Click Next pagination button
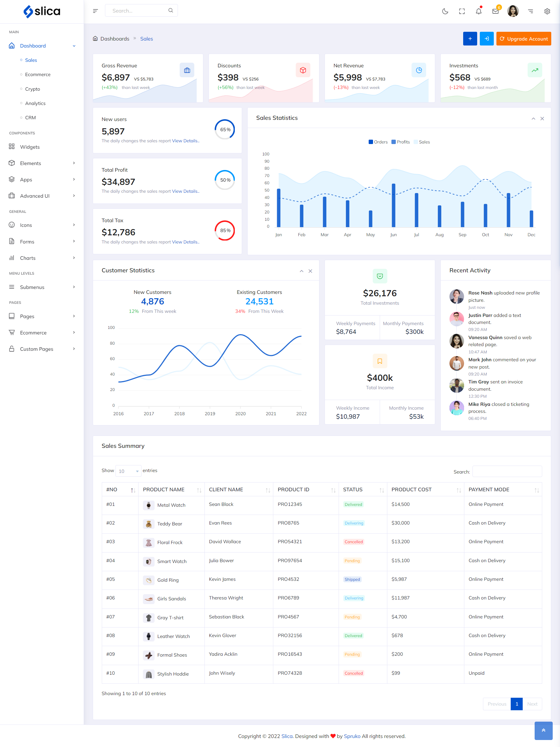Screen dimensions: 560x747 coord(532,704)
